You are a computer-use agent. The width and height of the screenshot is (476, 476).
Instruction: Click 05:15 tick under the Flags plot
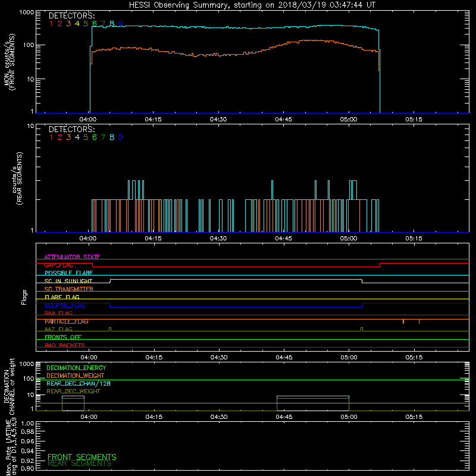(x=414, y=358)
